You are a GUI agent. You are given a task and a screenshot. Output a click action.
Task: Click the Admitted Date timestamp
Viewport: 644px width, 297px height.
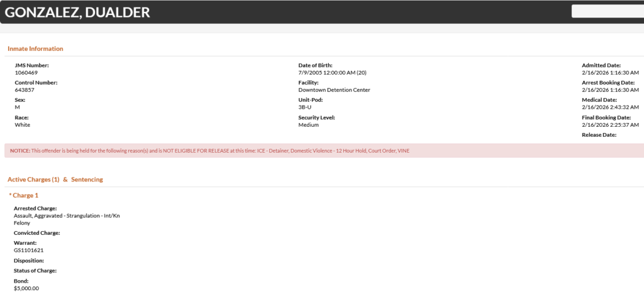point(610,72)
